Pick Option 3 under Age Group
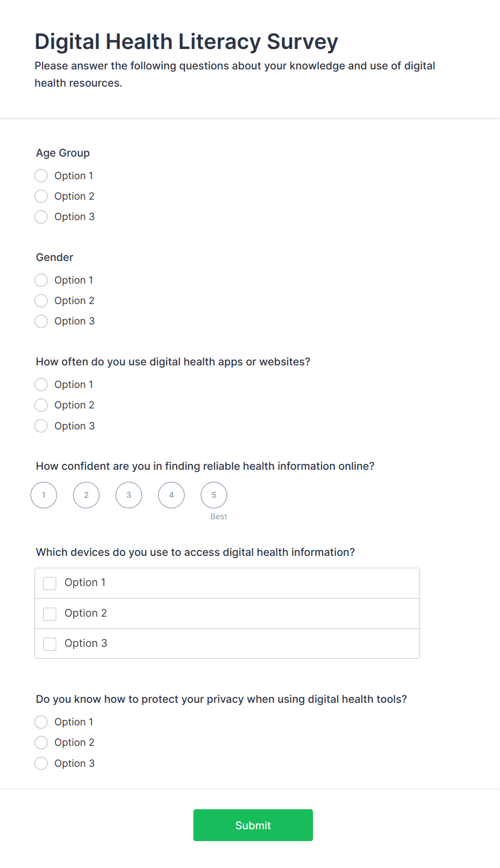 (x=41, y=217)
